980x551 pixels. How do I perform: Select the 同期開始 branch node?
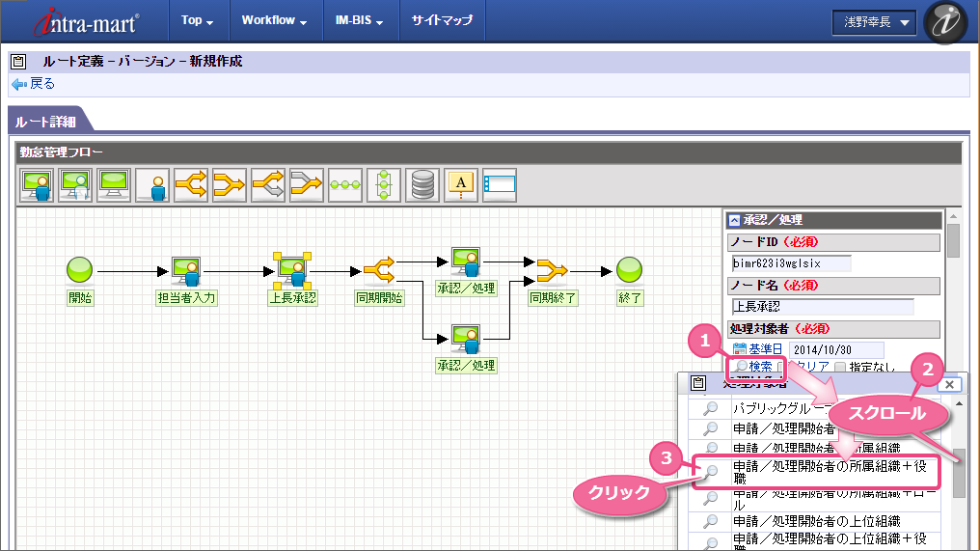(379, 270)
